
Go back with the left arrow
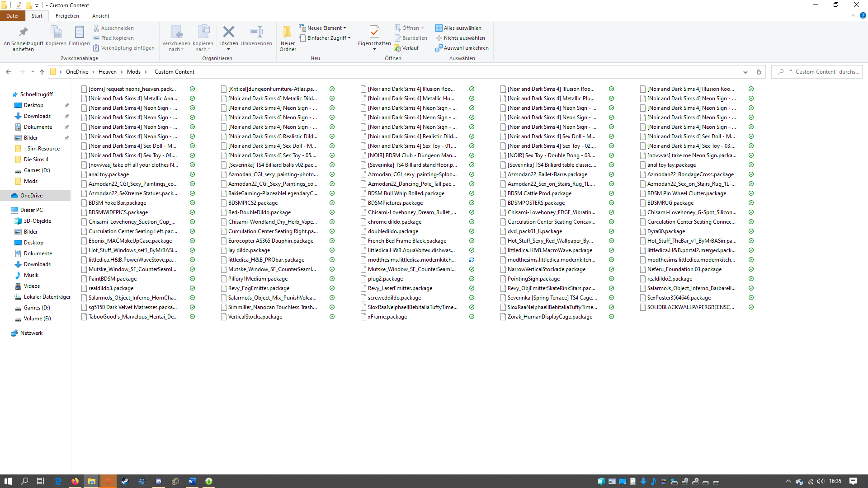pos(9,72)
